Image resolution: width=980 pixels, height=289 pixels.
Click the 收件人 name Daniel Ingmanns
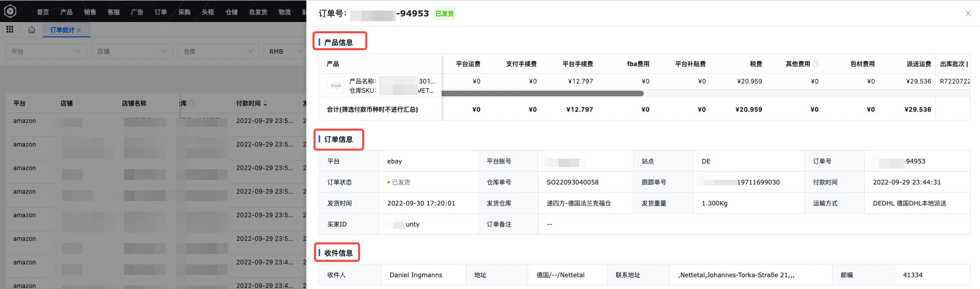click(416, 275)
